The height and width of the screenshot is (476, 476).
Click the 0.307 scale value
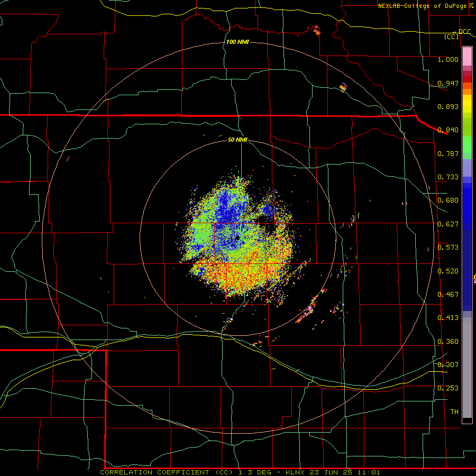pos(448,365)
